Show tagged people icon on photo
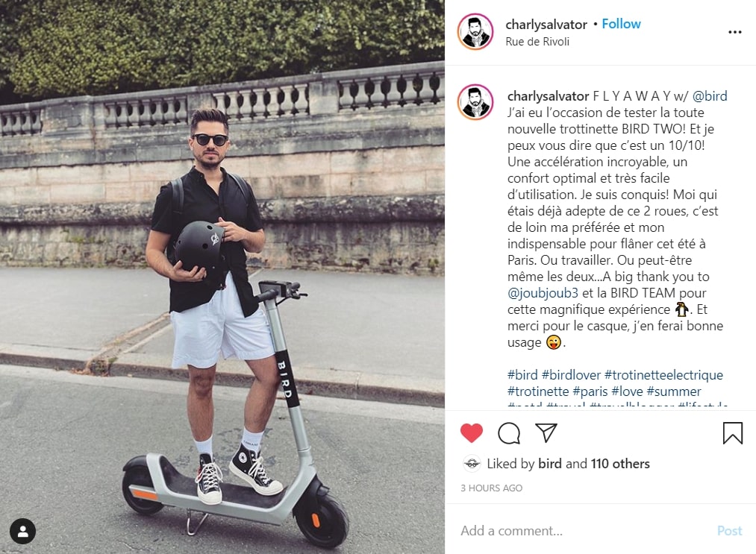756x554 pixels. point(22,532)
